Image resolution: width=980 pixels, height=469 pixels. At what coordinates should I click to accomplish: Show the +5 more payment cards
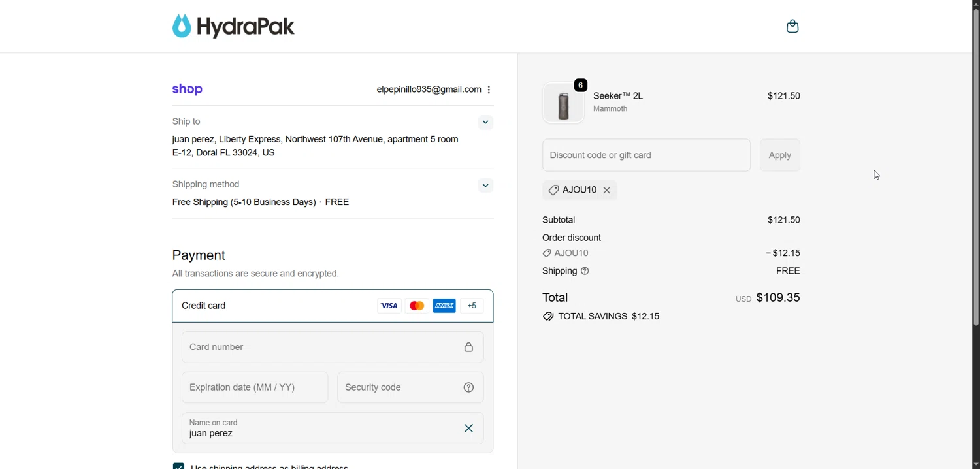472,306
